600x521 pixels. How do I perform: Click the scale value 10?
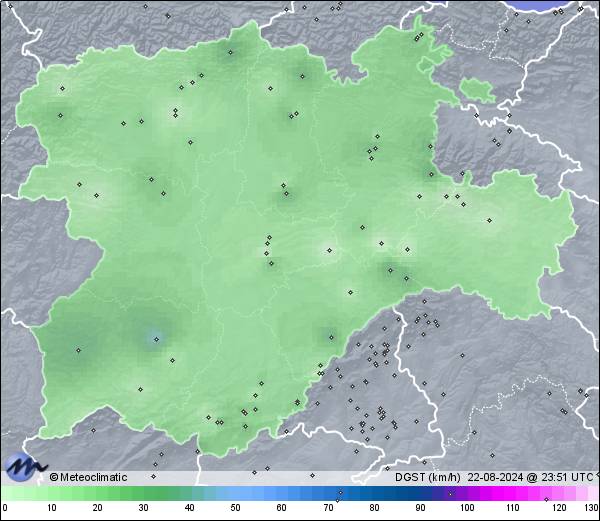point(52,508)
